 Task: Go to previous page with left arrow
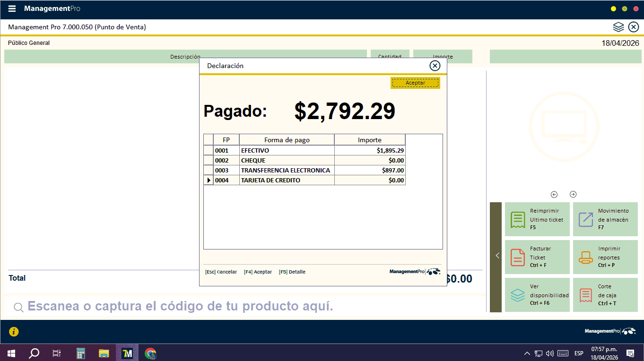coord(554,194)
